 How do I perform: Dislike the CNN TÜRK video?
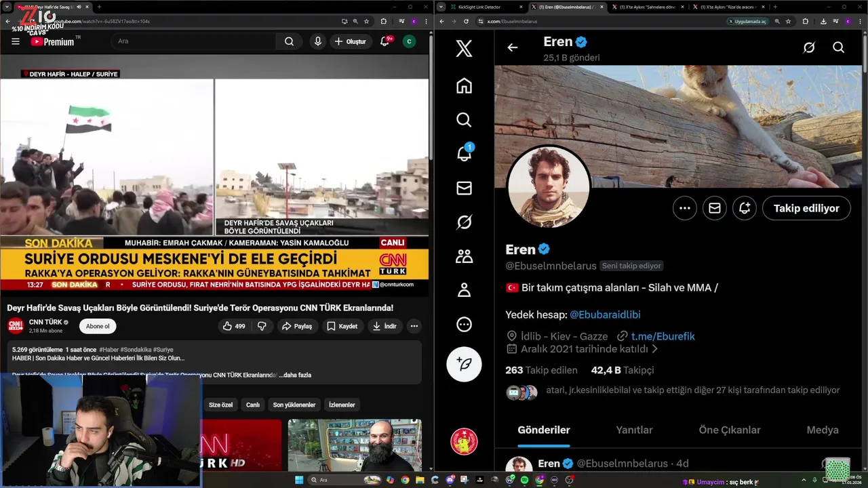pos(262,326)
